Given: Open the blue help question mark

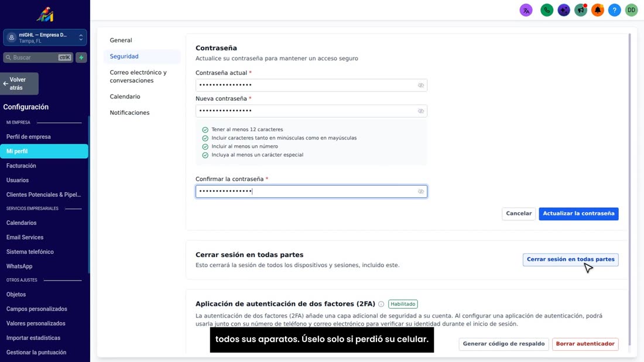Looking at the screenshot, I should [x=614, y=11].
